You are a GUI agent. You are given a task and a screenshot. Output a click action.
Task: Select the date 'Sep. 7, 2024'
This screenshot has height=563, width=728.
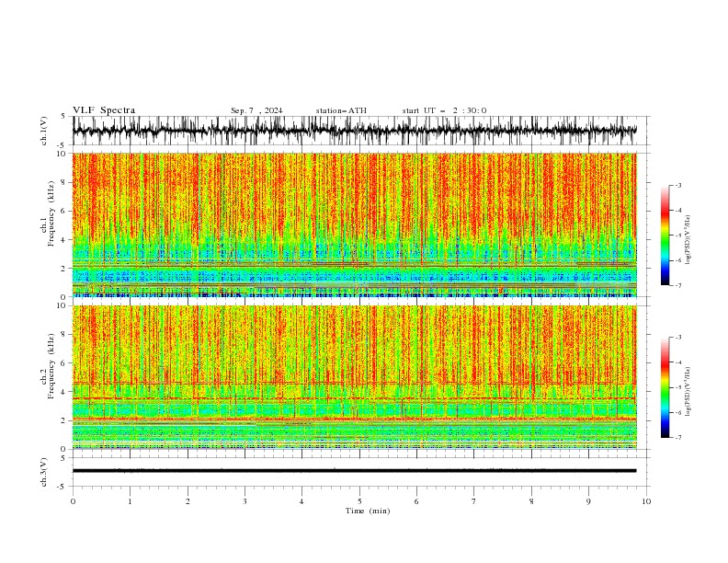256,110
